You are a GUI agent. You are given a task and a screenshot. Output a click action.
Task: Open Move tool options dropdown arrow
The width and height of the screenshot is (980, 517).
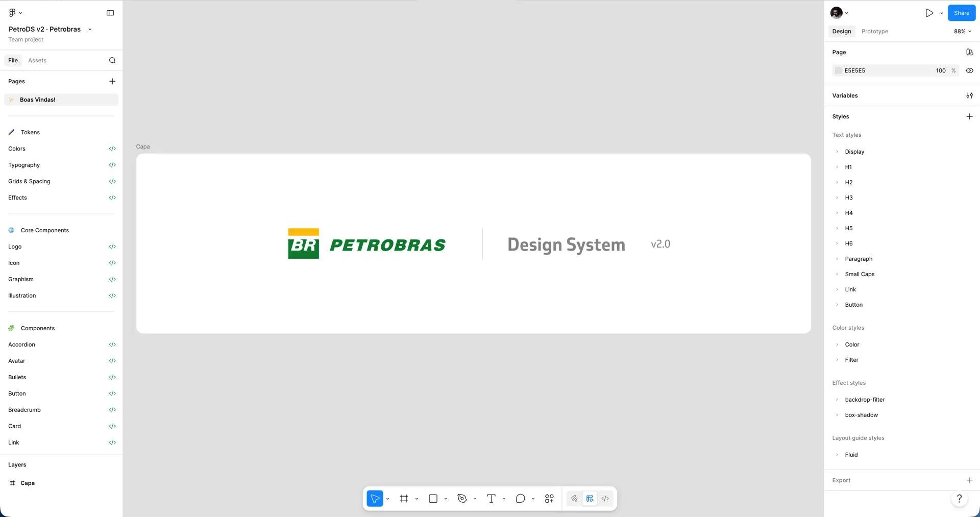[388, 499]
